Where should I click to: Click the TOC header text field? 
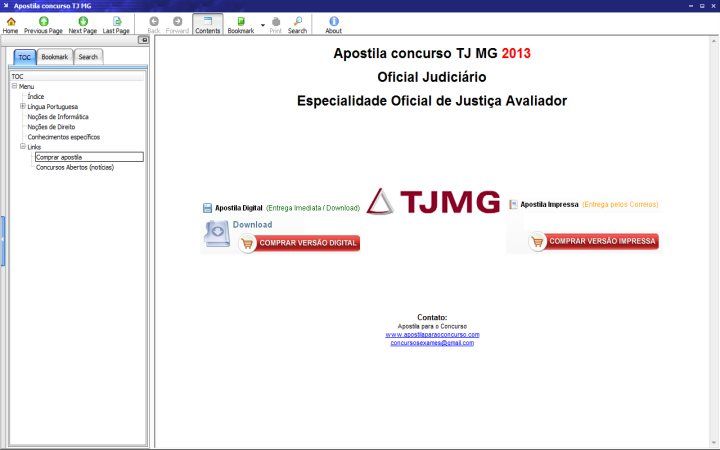click(x=78, y=76)
